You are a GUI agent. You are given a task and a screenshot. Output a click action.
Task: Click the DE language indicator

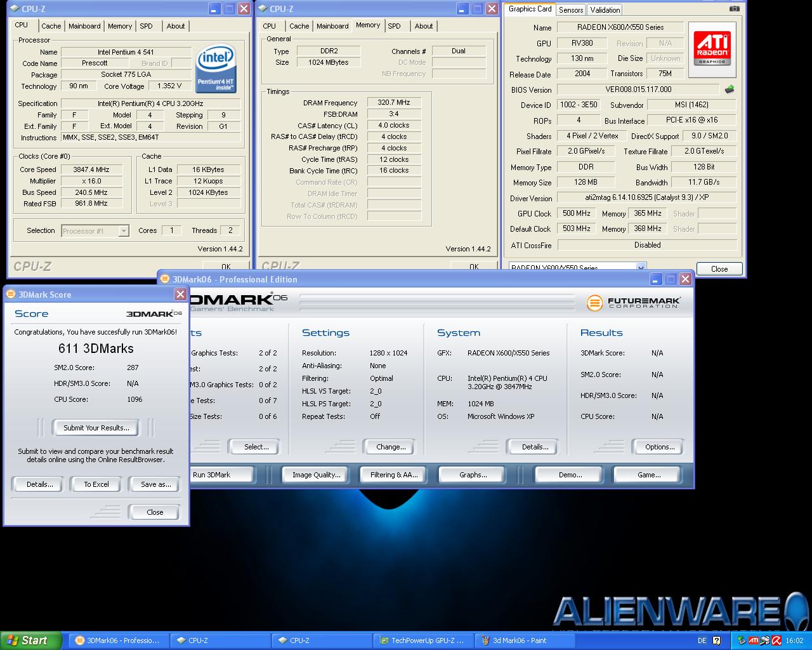click(702, 640)
